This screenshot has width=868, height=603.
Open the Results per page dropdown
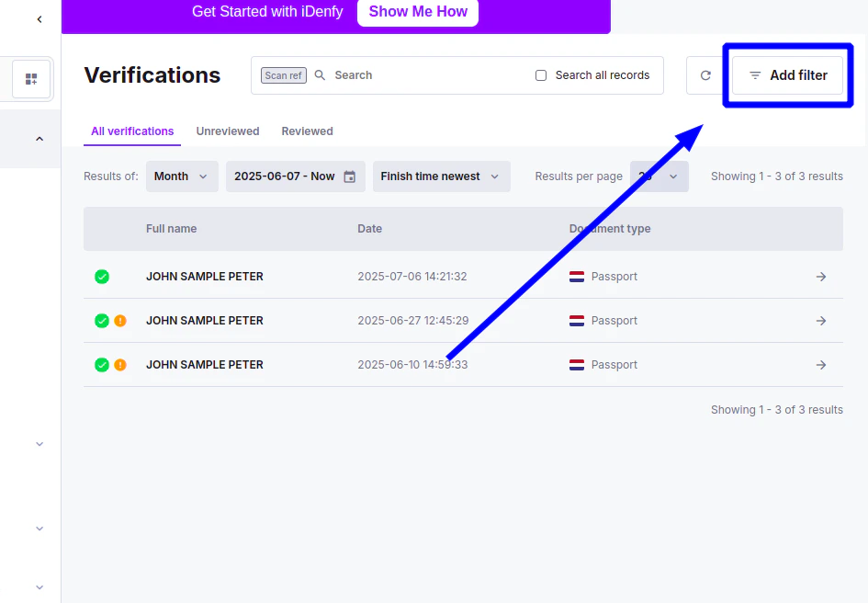coord(659,176)
